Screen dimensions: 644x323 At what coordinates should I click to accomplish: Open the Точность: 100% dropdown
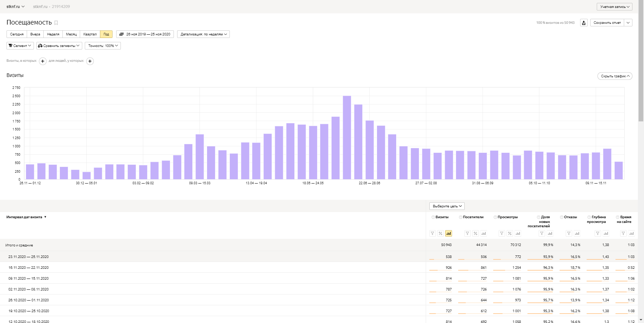103,46
